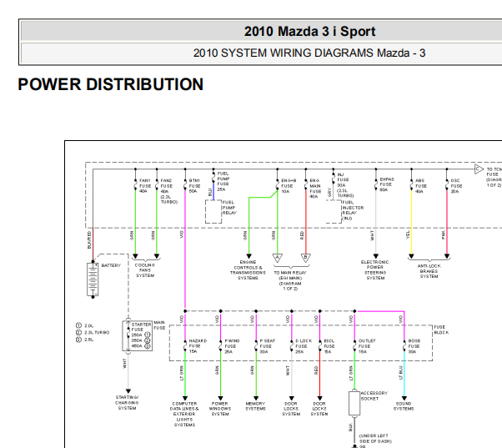The image size is (502, 448).
Task: Select the ANTI-LOCK BRAKES SYSTEM label
Action: click(x=429, y=271)
